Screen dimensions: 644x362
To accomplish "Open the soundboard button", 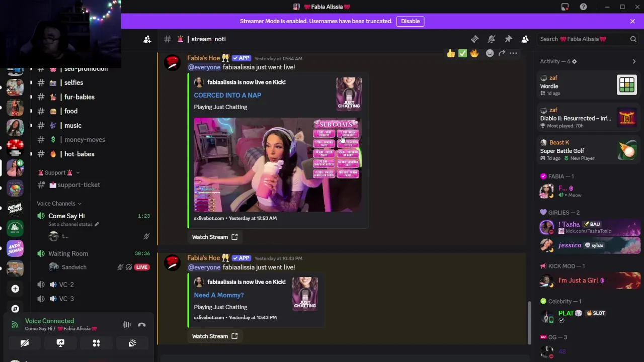I will pos(132,343).
